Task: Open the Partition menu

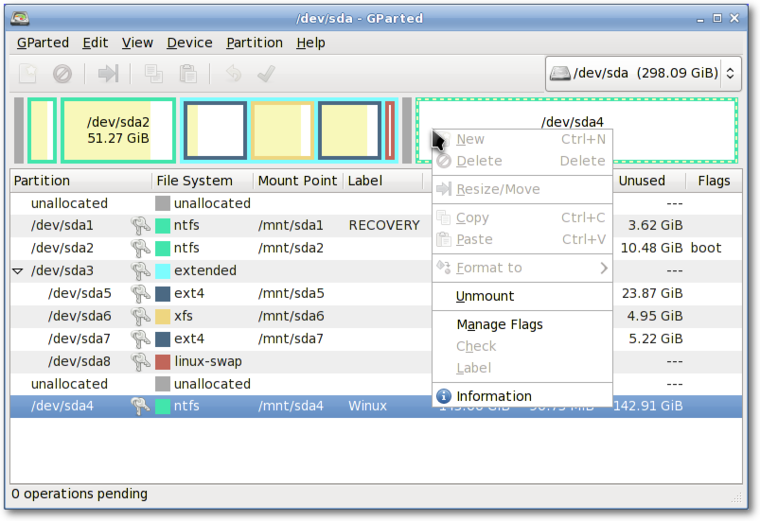Action: 254,43
